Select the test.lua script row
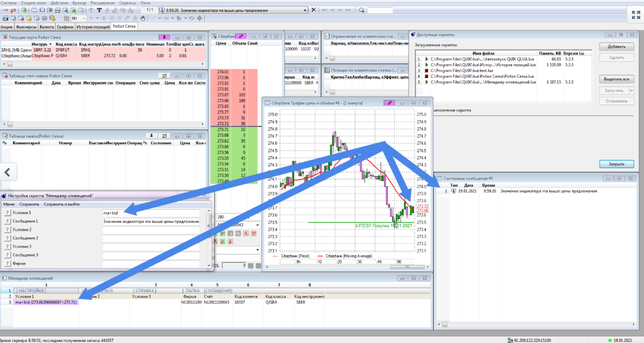Screen dimensions: 644x343 click(x=504, y=70)
